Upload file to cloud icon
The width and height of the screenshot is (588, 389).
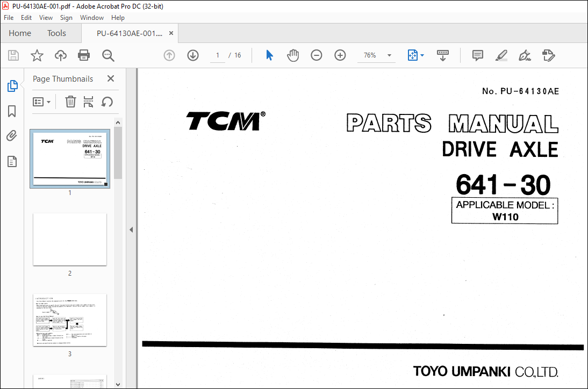[60, 55]
